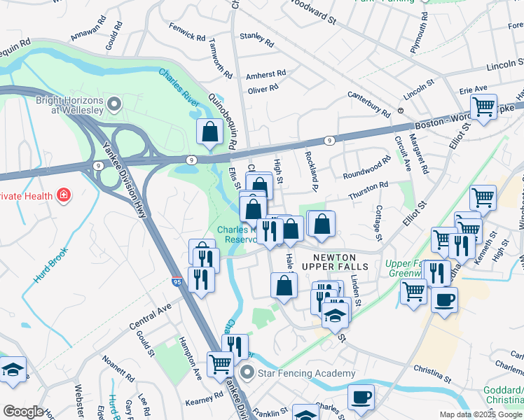Select the coffee cup marker near Upper Falls Greenway
Screen dimensions: 524x420
444,301
